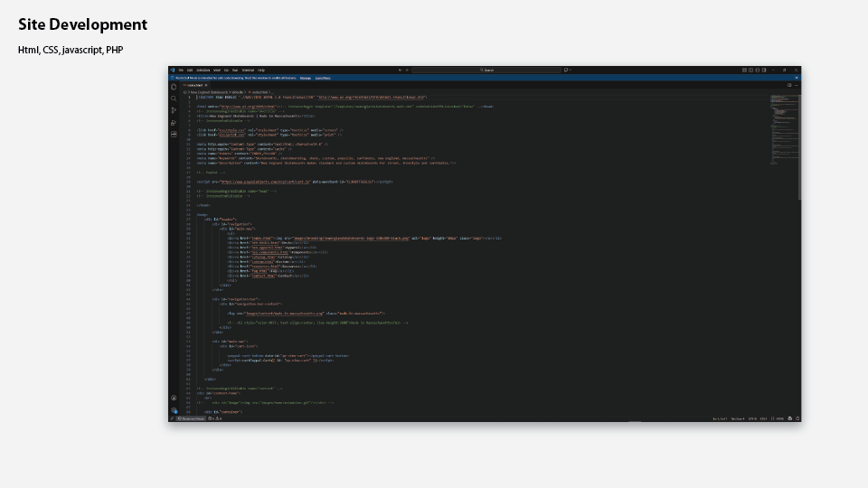Open the editor more actions ellipsis menu
The width and height of the screenshot is (868, 488).
[x=796, y=85]
